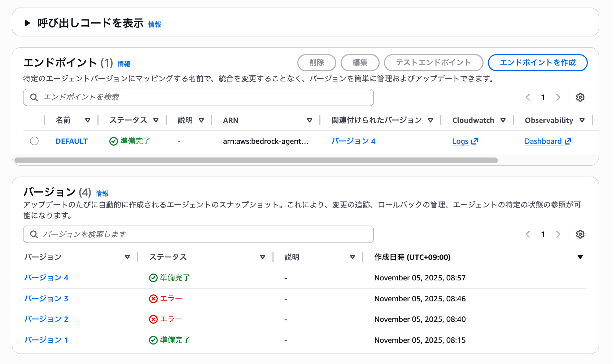This screenshot has width=612, height=364.
Task: Open the バージョン 3 link in versions
Action: [x=46, y=298]
